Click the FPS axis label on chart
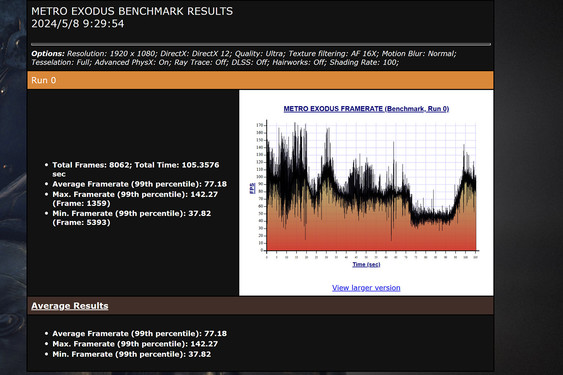 coord(252,188)
